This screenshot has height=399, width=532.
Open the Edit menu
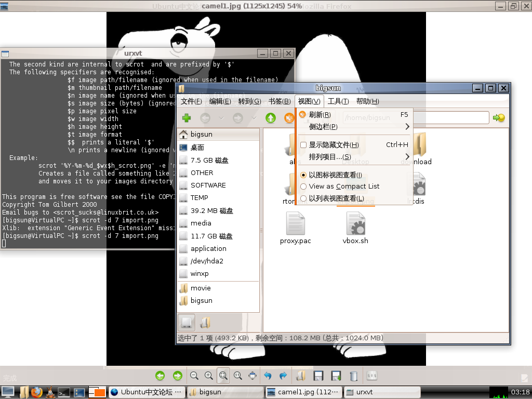click(220, 101)
